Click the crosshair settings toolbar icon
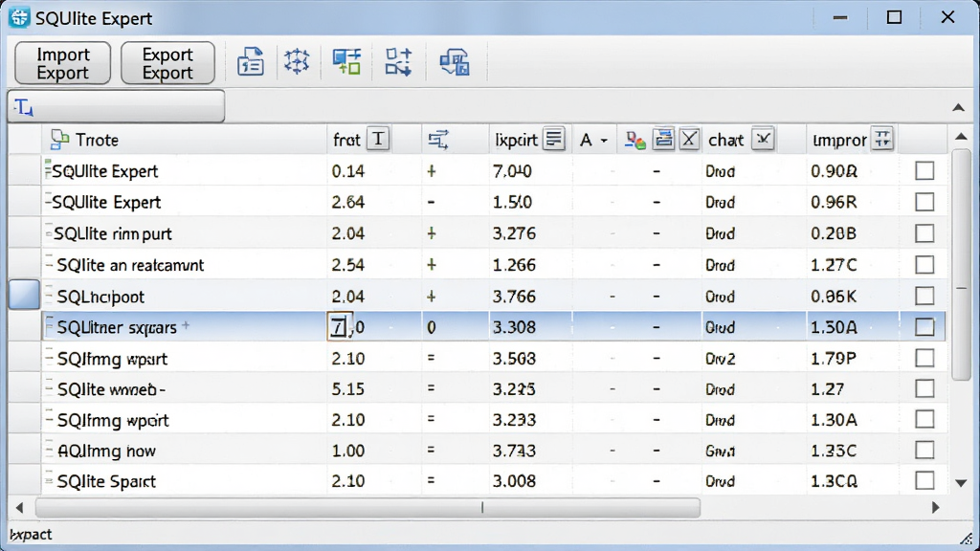This screenshot has width=980, height=551. 297,62
